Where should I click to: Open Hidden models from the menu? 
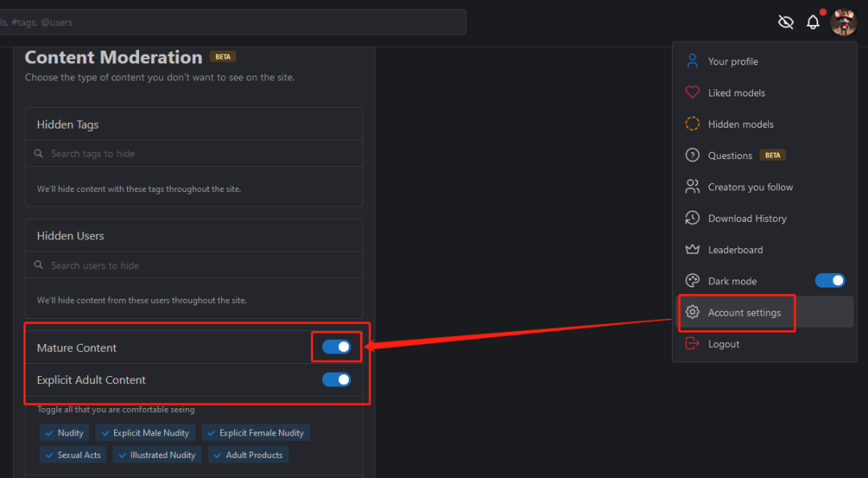[x=764, y=125]
